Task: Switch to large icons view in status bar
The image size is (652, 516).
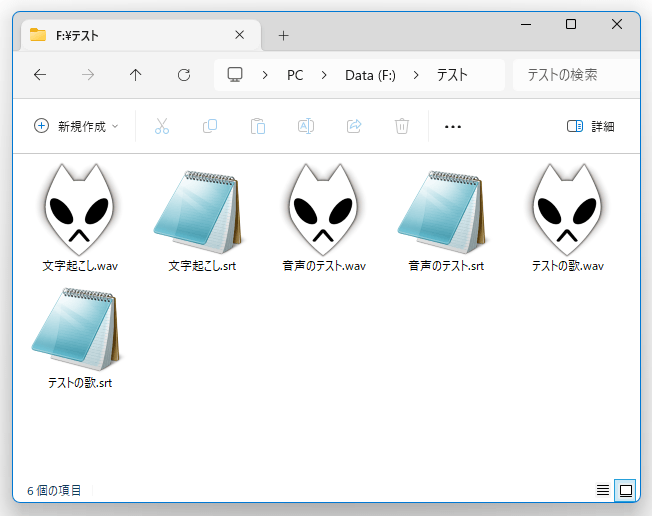Action: [626, 490]
